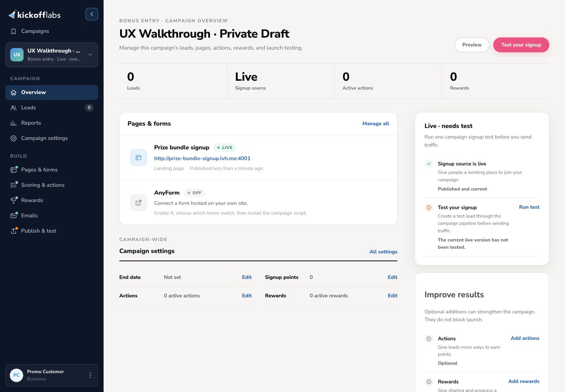Expand the UX Walkthrough campaign switcher
Image resolution: width=565 pixels, height=392 pixels.
coord(52,55)
